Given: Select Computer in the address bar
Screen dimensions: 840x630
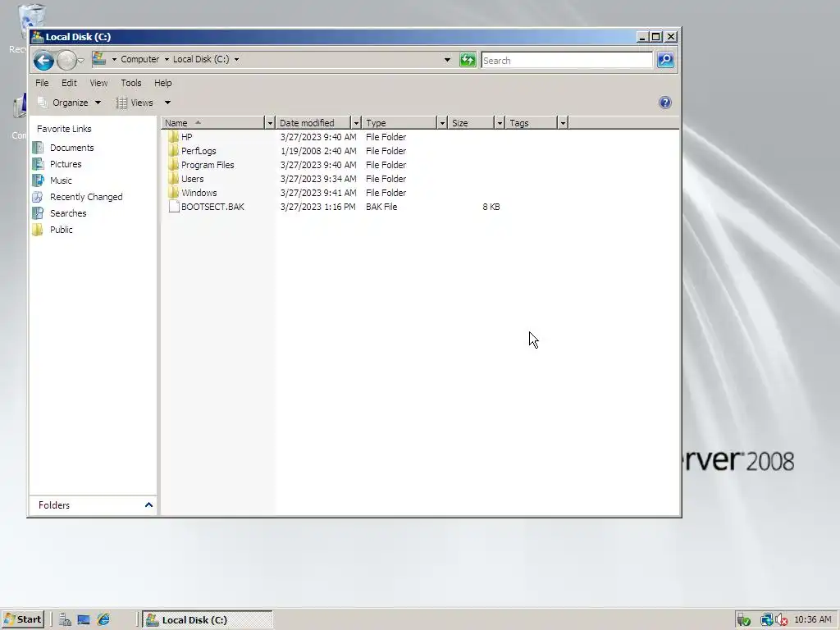Looking at the screenshot, I should (x=139, y=59).
